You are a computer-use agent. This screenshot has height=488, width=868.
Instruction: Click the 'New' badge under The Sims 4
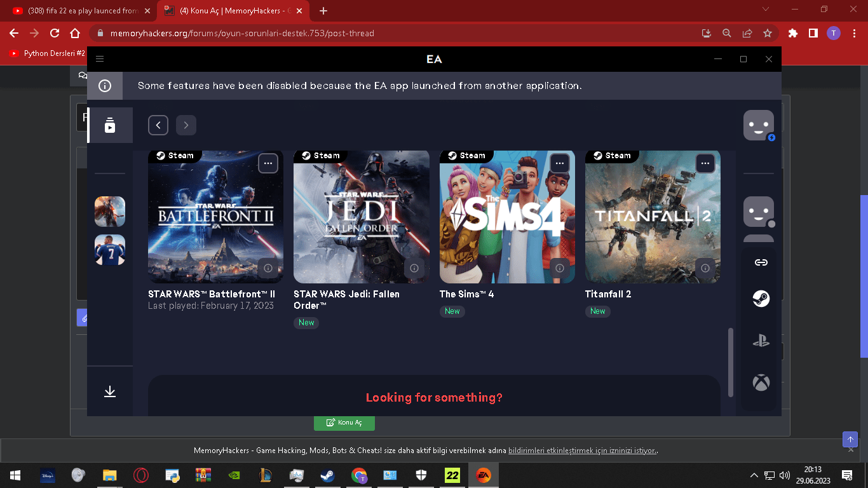452,311
